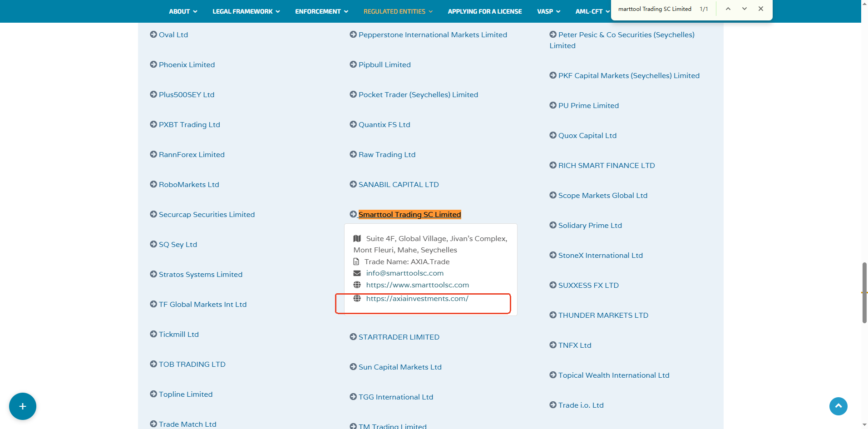Image resolution: width=868 pixels, height=429 pixels.
Task: Click arrow icon beside PU Prime Limited
Action: click(x=553, y=105)
